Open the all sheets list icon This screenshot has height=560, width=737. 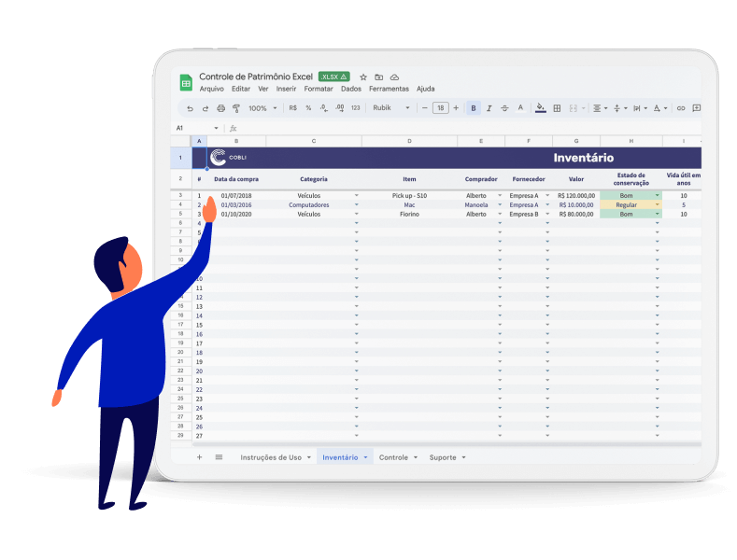click(219, 457)
